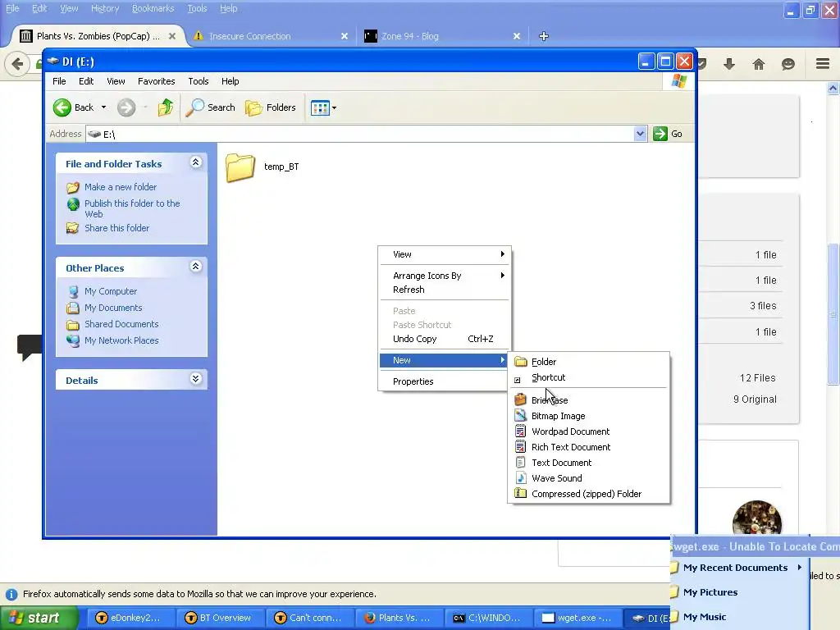The width and height of the screenshot is (840, 630).
Task: Open the Views button dropdown arrow
Action: coord(335,107)
